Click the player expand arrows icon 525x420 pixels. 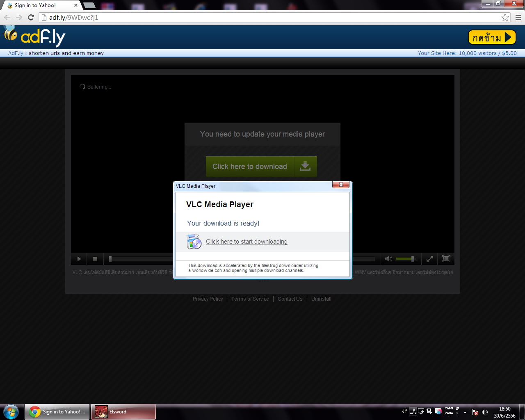point(430,259)
